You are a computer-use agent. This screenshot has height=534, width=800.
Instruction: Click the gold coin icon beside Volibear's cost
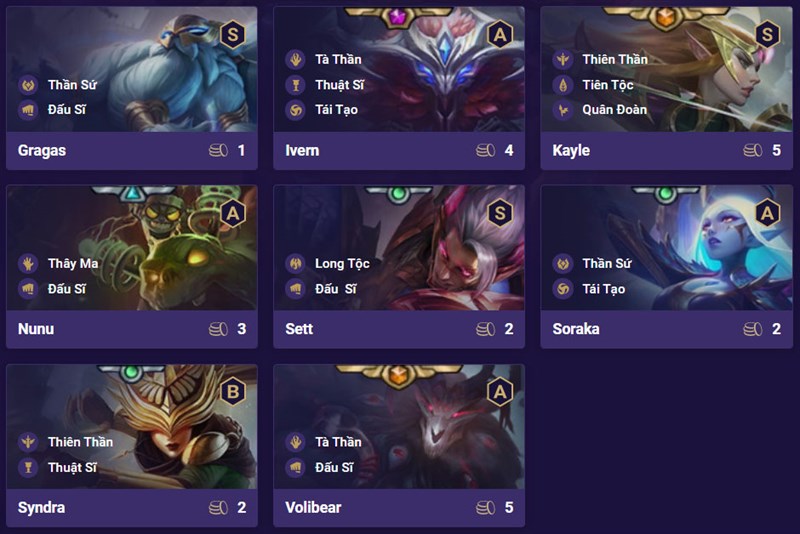[485, 507]
